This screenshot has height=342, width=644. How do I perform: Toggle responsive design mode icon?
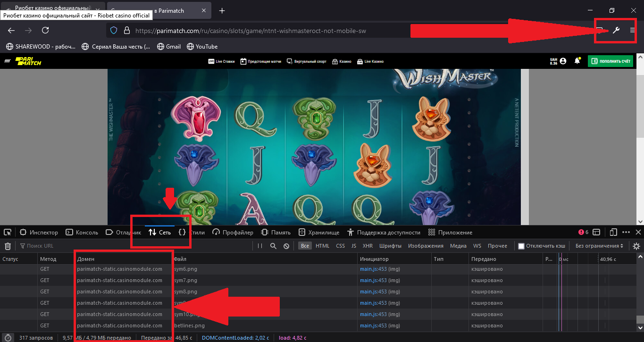click(x=613, y=232)
